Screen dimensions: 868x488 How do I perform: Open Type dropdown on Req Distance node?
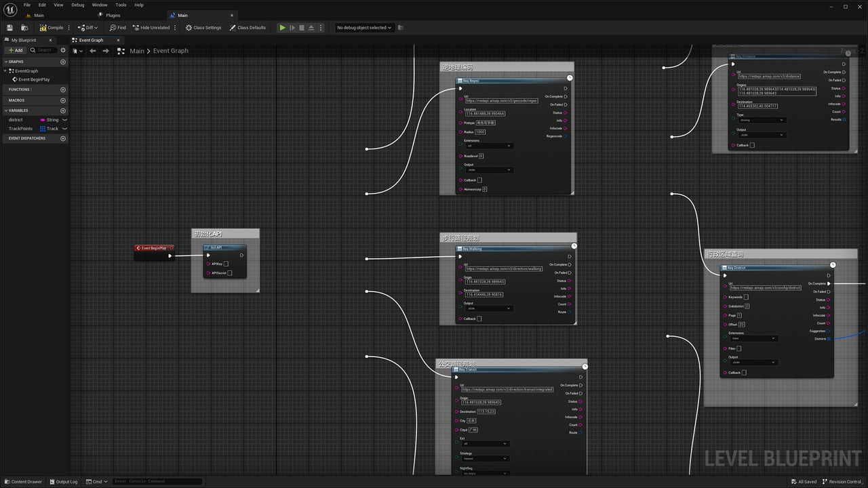tap(762, 120)
